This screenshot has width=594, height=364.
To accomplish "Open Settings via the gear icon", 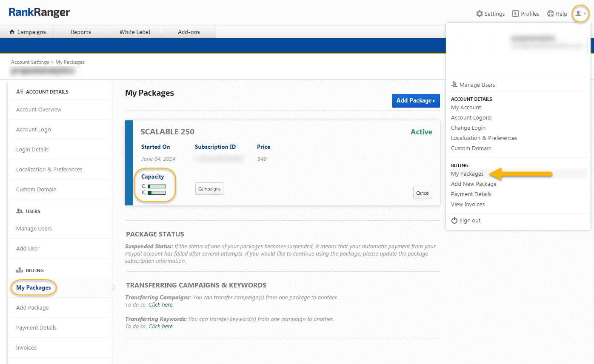I will [480, 14].
